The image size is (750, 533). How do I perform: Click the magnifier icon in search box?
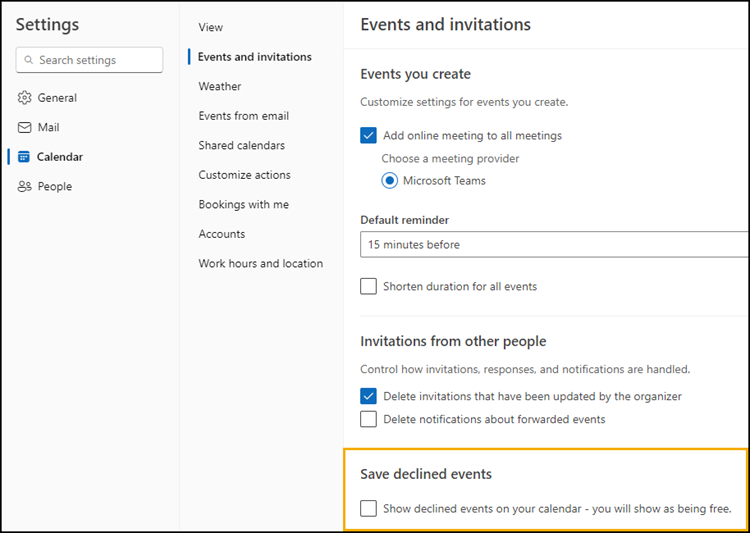(29, 60)
